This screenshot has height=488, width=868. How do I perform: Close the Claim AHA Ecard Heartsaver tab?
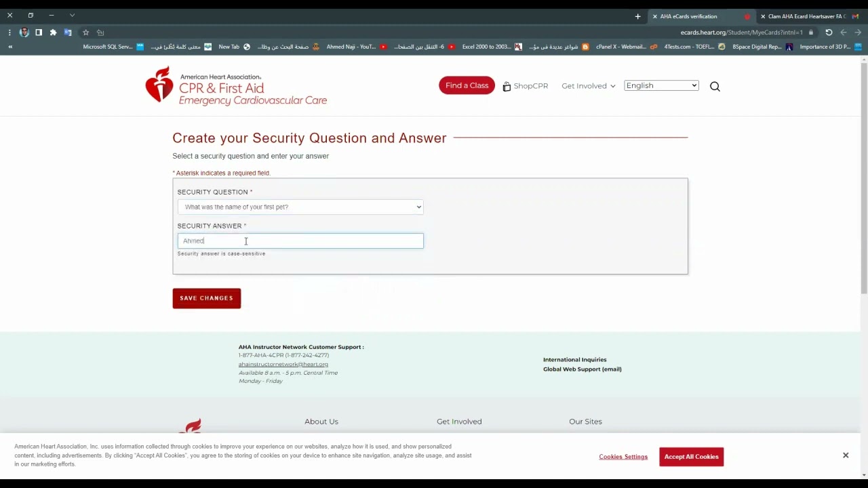pos(763,16)
